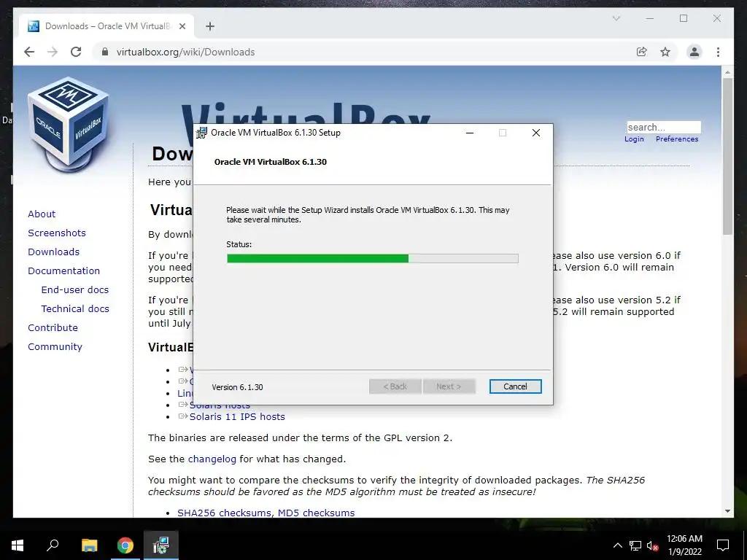Open MD5 checksums link
The width and height of the screenshot is (747, 560).
(x=316, y=513)
